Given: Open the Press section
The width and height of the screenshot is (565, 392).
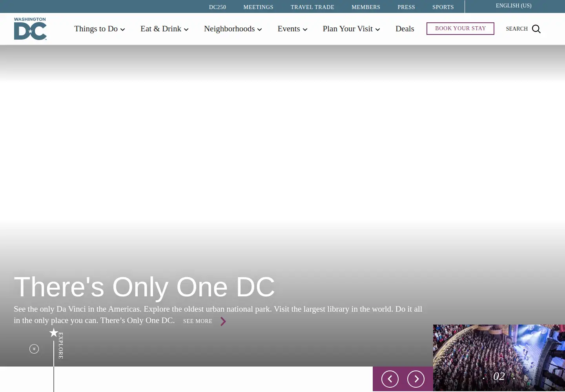Looking at the screenshot, I should [x=406, y=7].
